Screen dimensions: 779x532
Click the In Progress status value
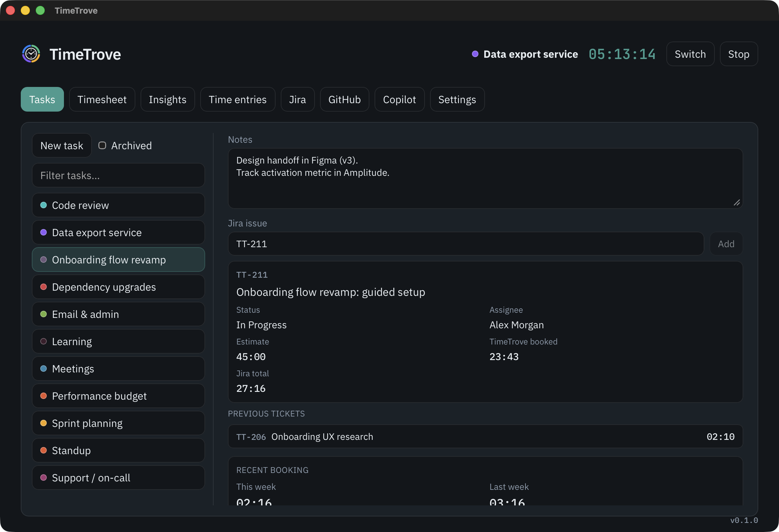coord(262,325)
